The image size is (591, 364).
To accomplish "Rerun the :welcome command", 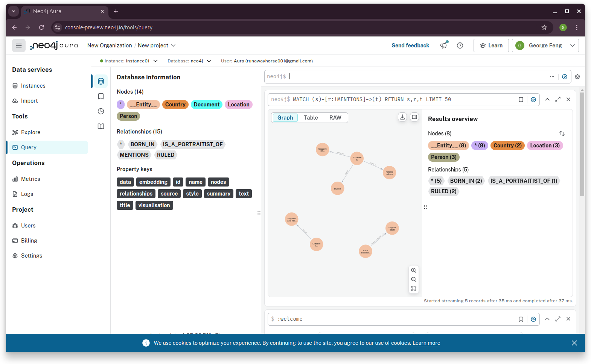I will pos(533,319).
